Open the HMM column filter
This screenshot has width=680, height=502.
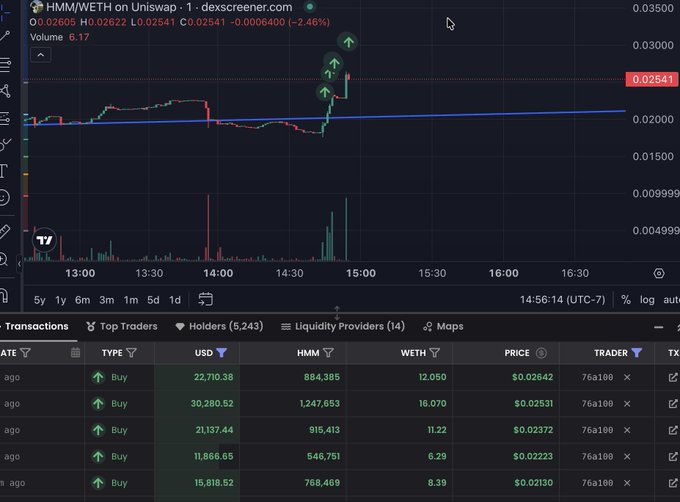click(328, 353)
